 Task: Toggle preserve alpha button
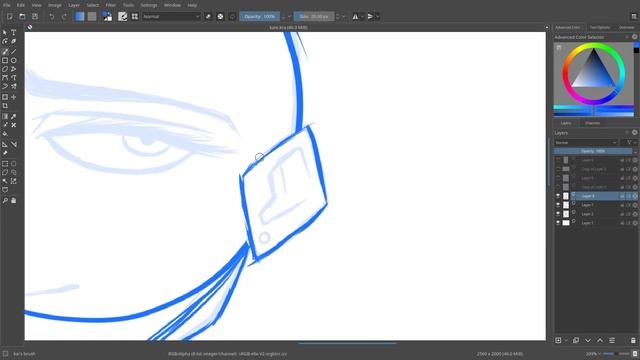[x=220, y=17]
